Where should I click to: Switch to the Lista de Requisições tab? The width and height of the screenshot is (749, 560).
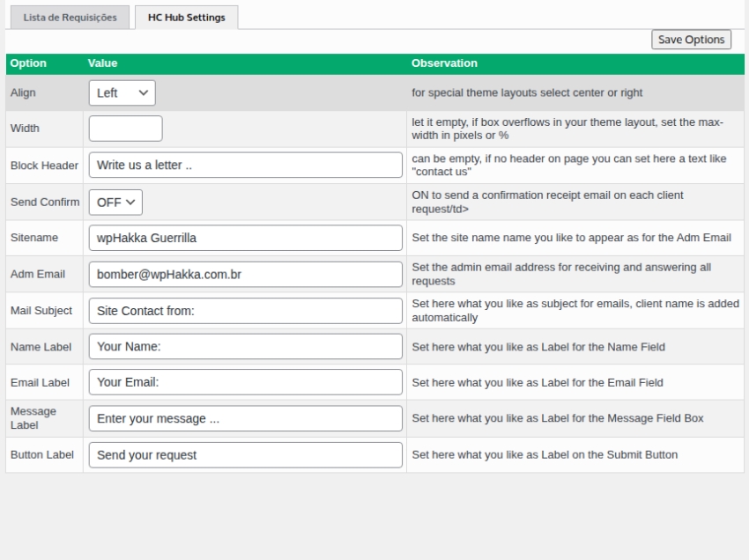[x=70, y=18]
